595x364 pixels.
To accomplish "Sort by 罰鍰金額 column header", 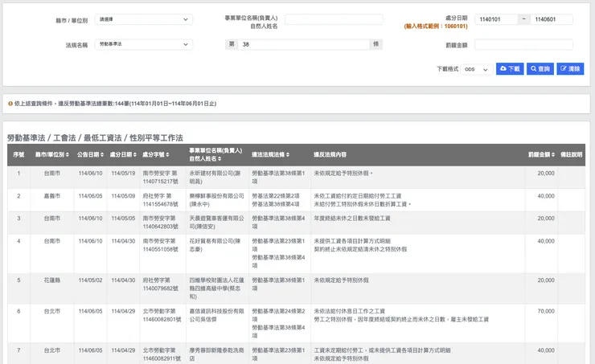I will [541, 155].
